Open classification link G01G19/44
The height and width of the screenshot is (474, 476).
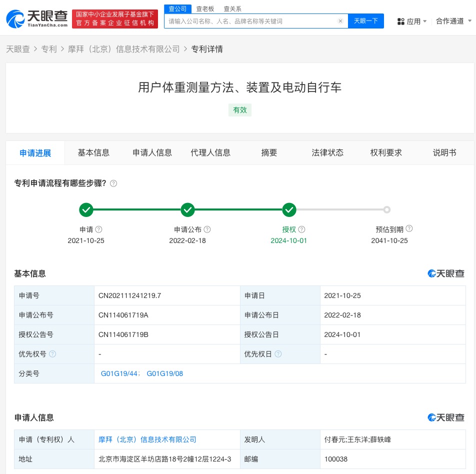pyautogui.click(x=120, y=373)
